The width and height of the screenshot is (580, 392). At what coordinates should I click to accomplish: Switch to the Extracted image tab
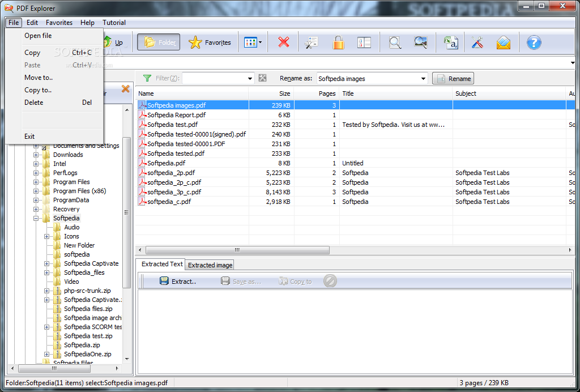click(210, 265)
